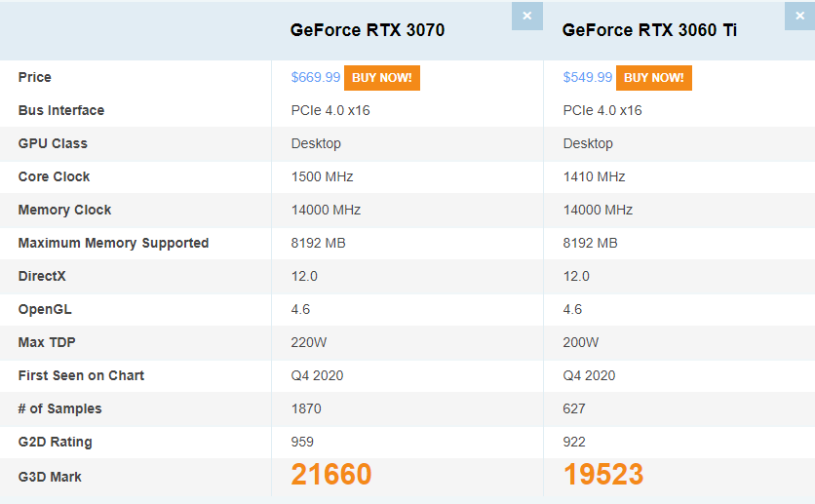Click the Core Clock row label
The width and height of the screenshot is (815, 504).
click(54, 177)
